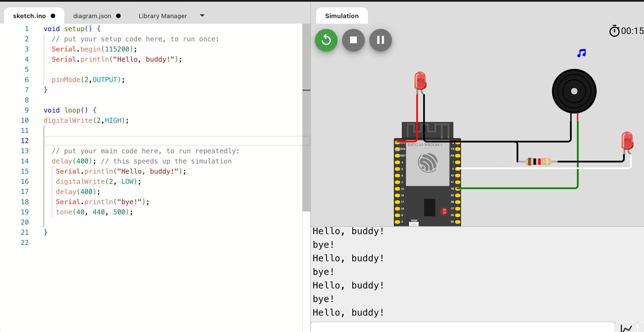Click the ESP32 Espressif logo chip
The width and height of the screenshot is (644, 332).
(428, 163)
